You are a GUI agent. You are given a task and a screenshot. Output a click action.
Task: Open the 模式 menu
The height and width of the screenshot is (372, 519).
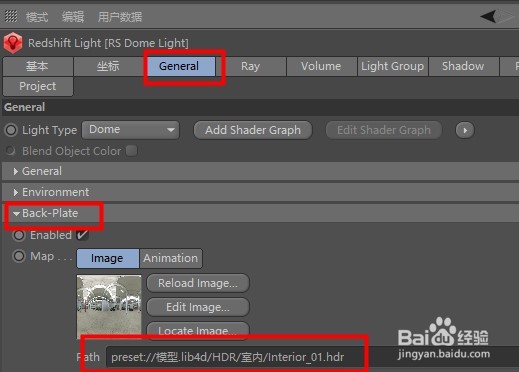click(37, 17)
